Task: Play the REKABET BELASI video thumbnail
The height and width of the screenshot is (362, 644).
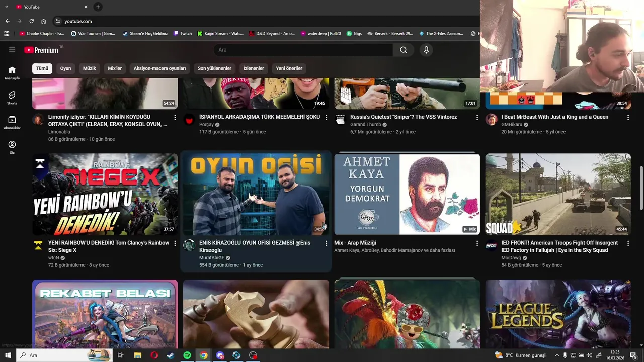Action: coord(105,314)
